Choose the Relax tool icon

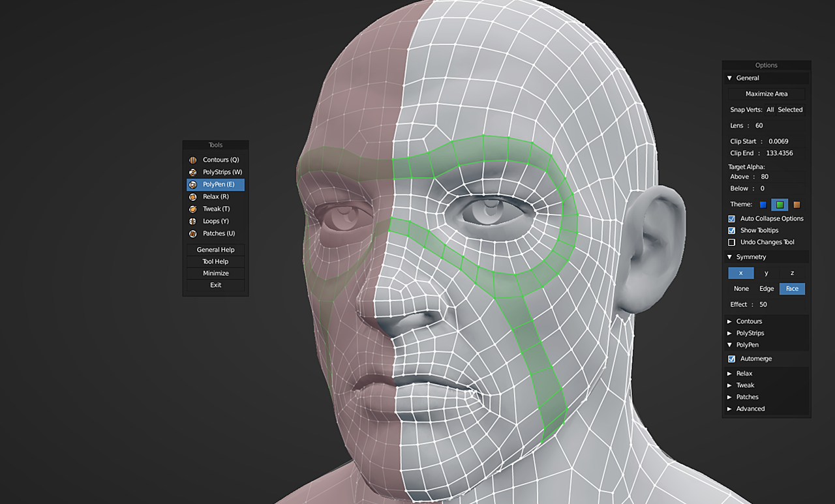[193, 197]
